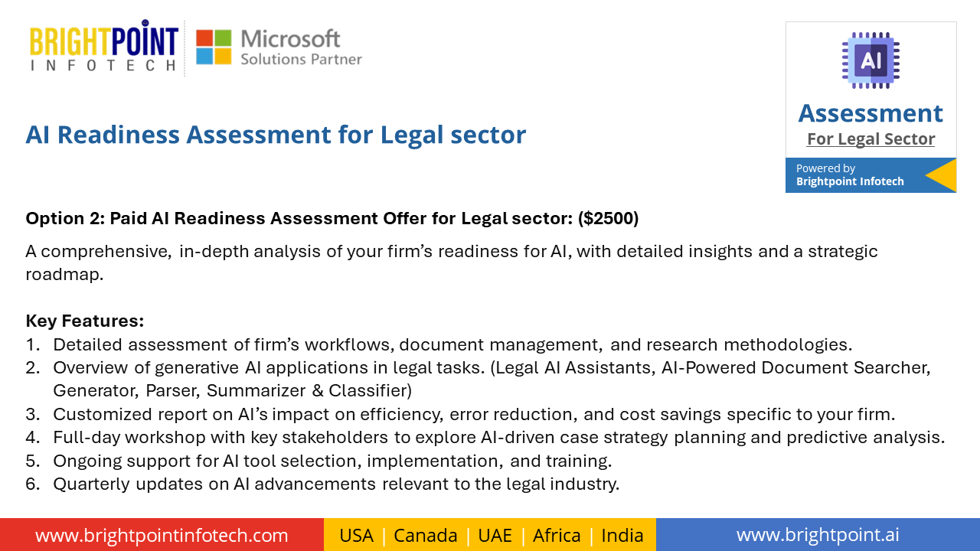The height and width of the screenshot is (551, 980).
Task: Click the 'For Legal Sector' underlined text
Action: click(x=871, y=139)
